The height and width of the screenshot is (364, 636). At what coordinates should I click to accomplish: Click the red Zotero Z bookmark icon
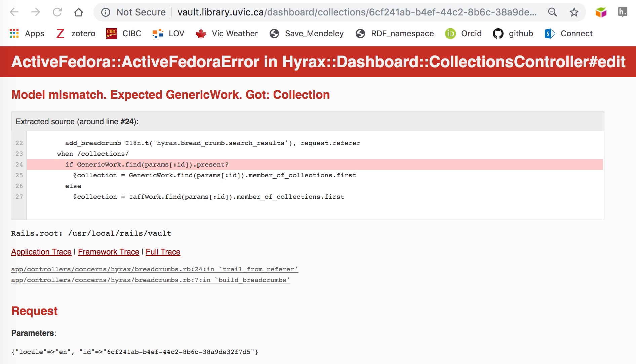(x=60, y=34)
